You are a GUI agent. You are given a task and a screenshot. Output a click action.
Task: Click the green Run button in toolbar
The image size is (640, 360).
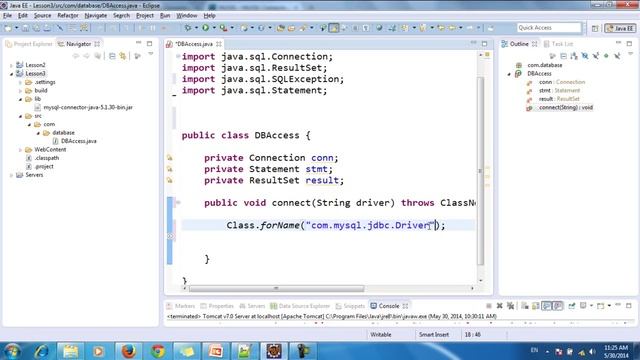click(206, 28)
